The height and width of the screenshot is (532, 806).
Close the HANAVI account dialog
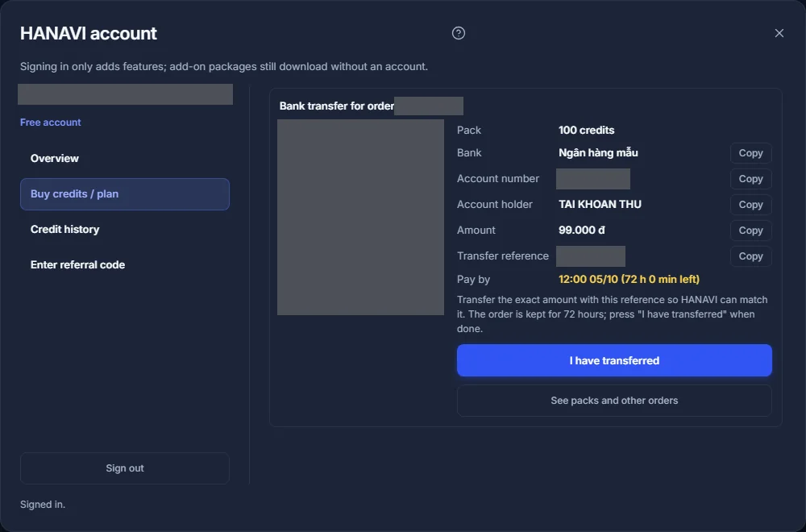[779, 33]
